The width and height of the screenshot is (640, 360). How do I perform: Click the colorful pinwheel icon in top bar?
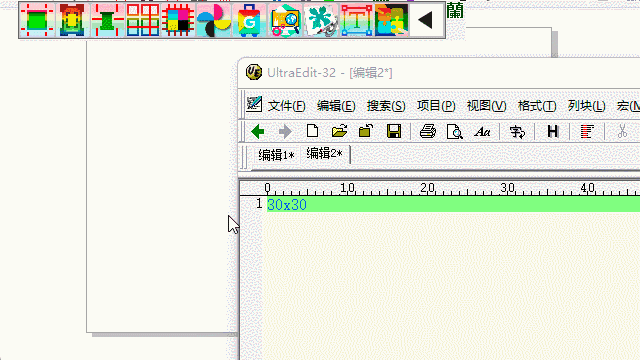[x=213, y=20]
